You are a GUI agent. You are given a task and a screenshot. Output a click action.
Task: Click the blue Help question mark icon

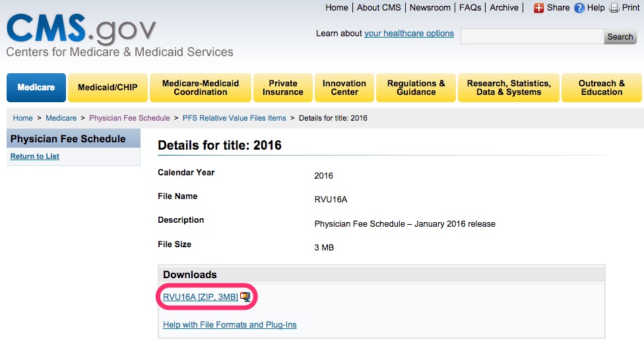click(579, 8)
